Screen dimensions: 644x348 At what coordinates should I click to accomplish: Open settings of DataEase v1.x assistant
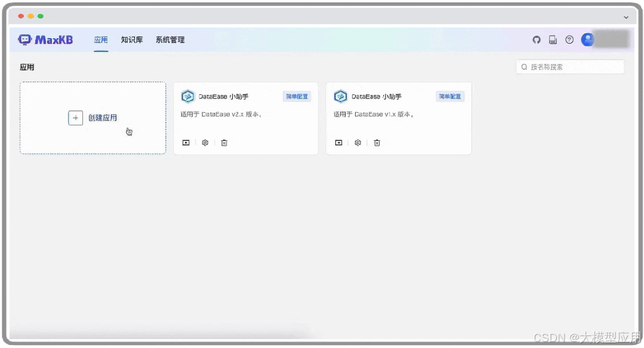pos(358,143)
